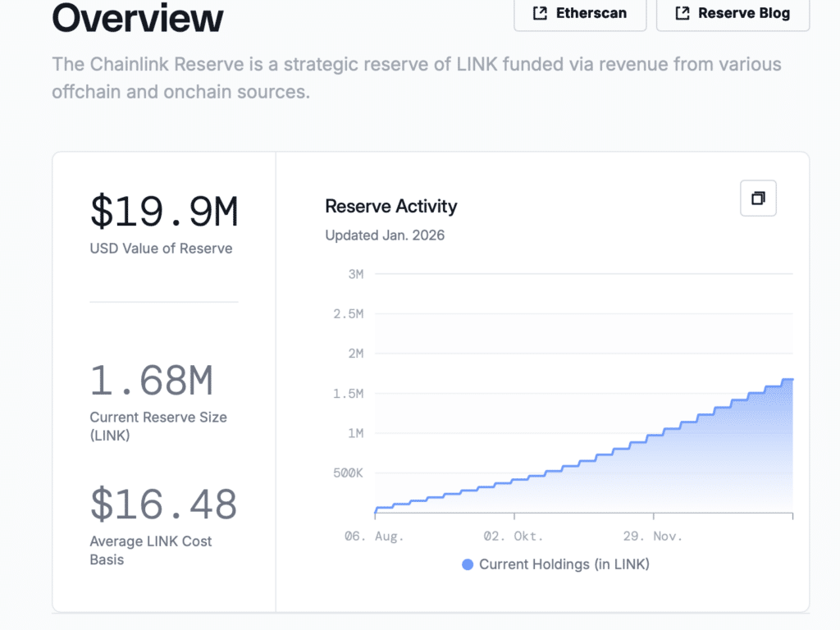The height and width of the screenshot is (630, 840).
Task: Click the rightmost peak of the blue area chart
Action: pos(788,379)
